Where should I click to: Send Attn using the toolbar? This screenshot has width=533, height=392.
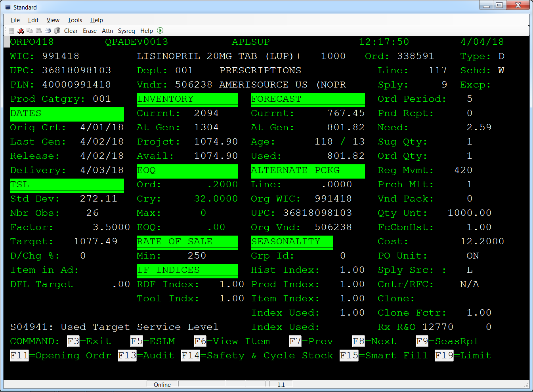pyautogui.click(x=107, y=30)
